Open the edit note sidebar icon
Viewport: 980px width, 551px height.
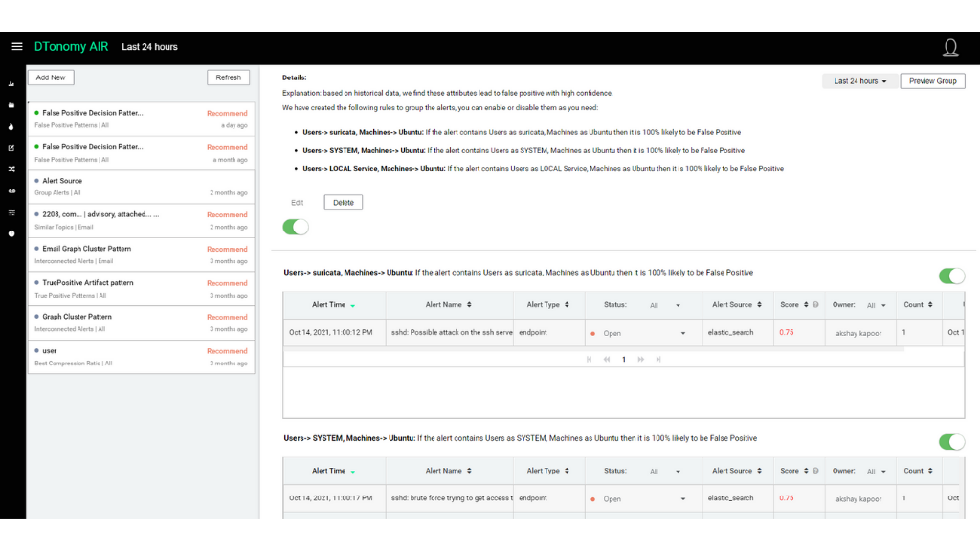click(x=11, y=148)
